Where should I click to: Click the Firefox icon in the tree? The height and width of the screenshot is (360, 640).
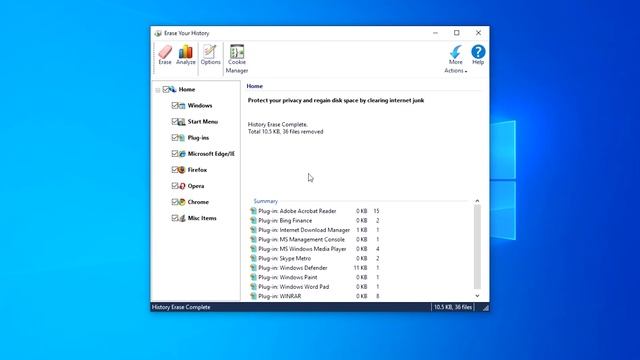pos(182,170)
